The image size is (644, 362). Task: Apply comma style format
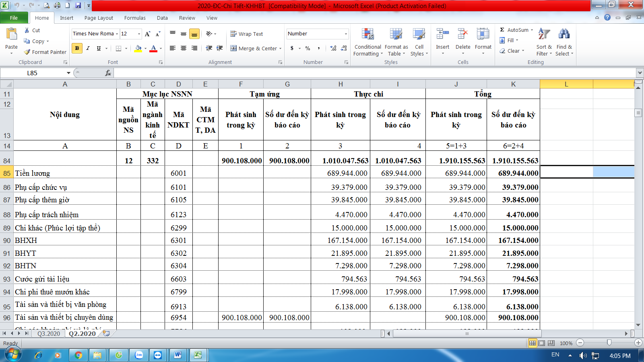(x=319, y=48)
